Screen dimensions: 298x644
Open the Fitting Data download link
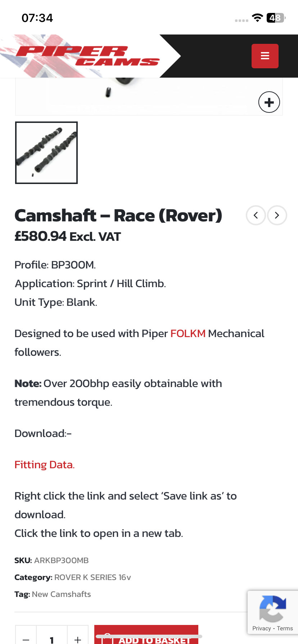pos(44,465)
